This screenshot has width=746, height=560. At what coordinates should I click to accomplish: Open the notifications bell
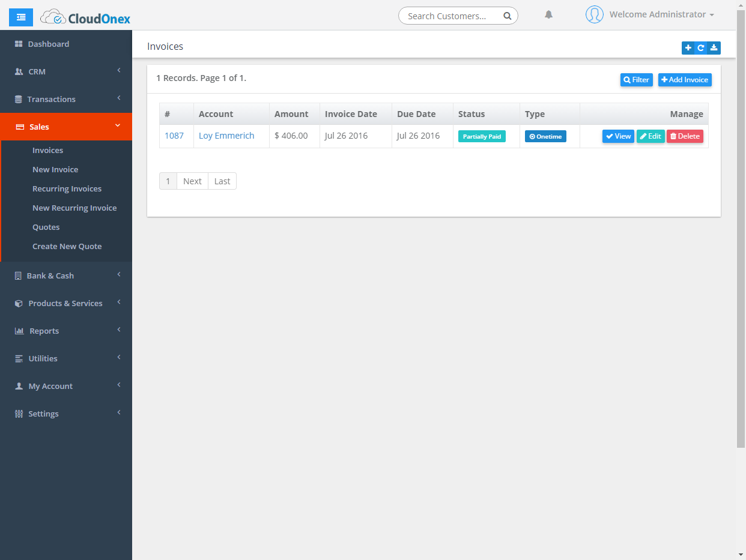click(548, 15)
